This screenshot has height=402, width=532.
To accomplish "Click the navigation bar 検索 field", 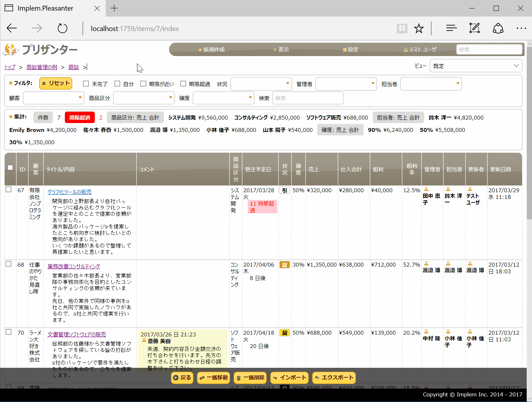I will pos(489,49).
